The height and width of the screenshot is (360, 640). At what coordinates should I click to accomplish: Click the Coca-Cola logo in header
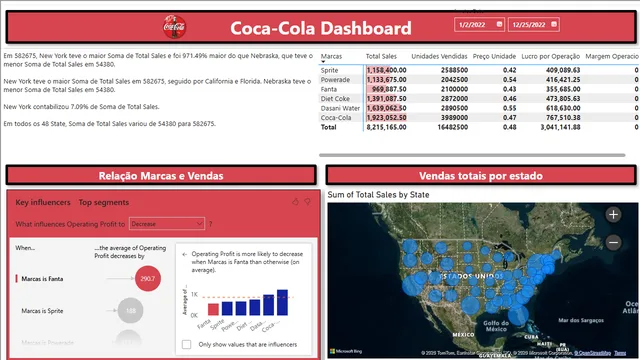pos(175,27)
